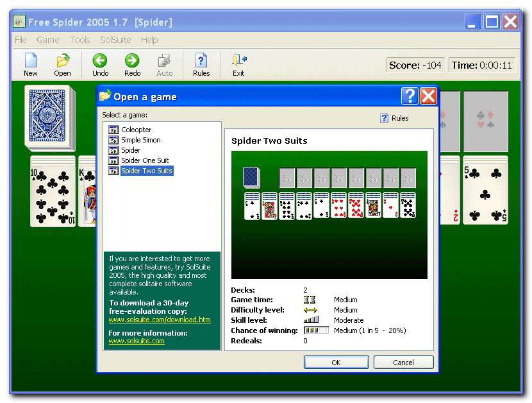The height and width of the screenshot is (403, 532).
Task: Open the www.solsuite.com/download.htm link
Action: point(160,320)
